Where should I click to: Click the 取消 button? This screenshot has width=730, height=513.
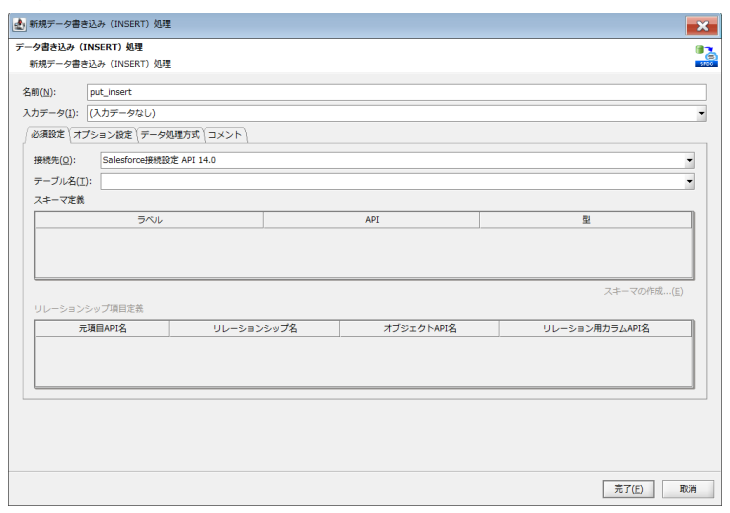[x=687, y=489]
